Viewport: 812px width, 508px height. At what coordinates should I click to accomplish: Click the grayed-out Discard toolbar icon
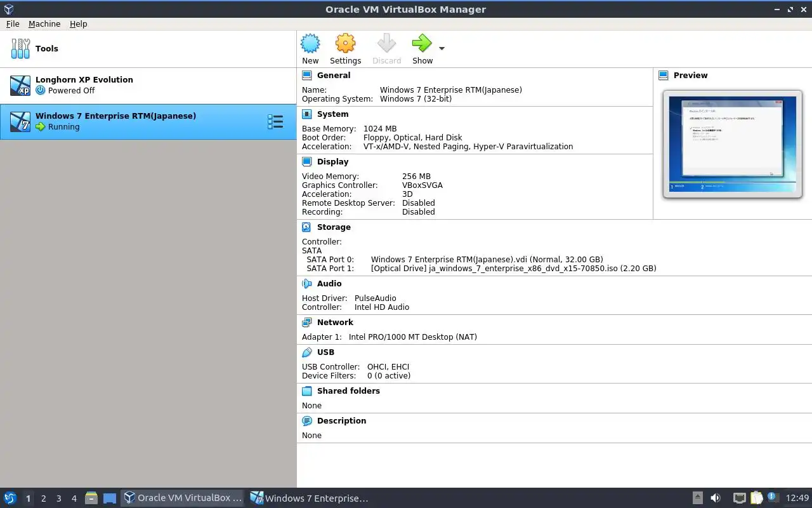[386, 44]
